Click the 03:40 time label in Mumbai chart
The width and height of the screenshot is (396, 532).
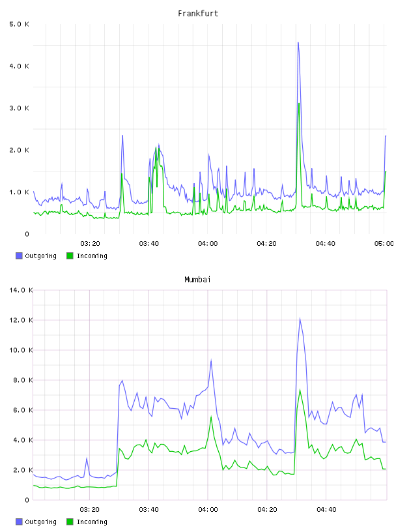[x=149, y=510]
